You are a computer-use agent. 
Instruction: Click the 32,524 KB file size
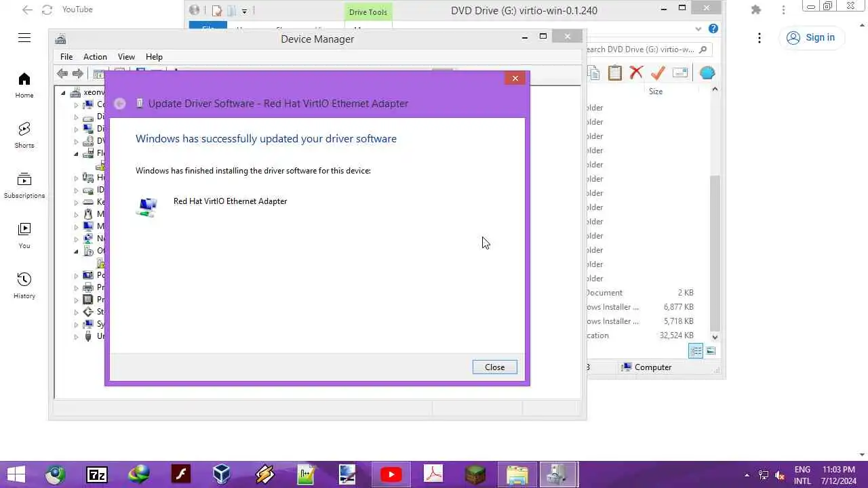676,335
